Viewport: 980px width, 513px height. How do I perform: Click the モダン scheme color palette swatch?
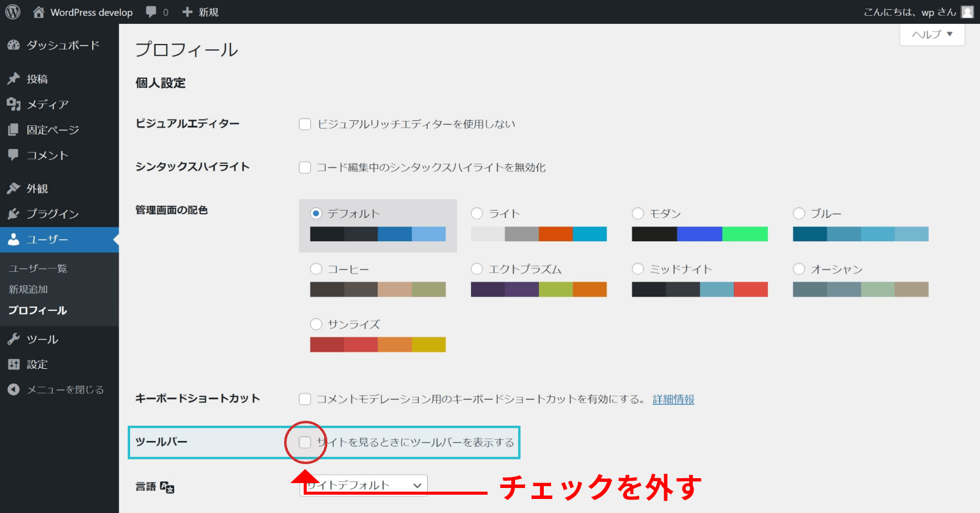tap(700, 234)
